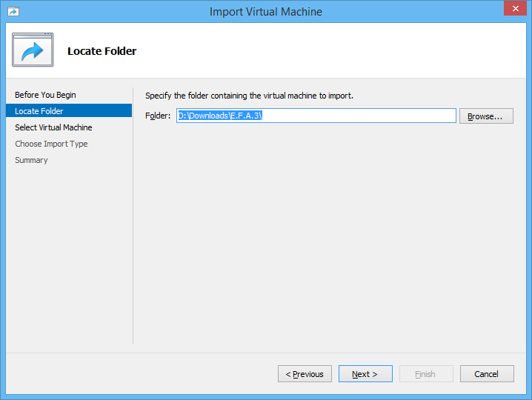Click the Choose Import Type step
Viewport: 532px width, 400px height.
click(x=51, y=144)
